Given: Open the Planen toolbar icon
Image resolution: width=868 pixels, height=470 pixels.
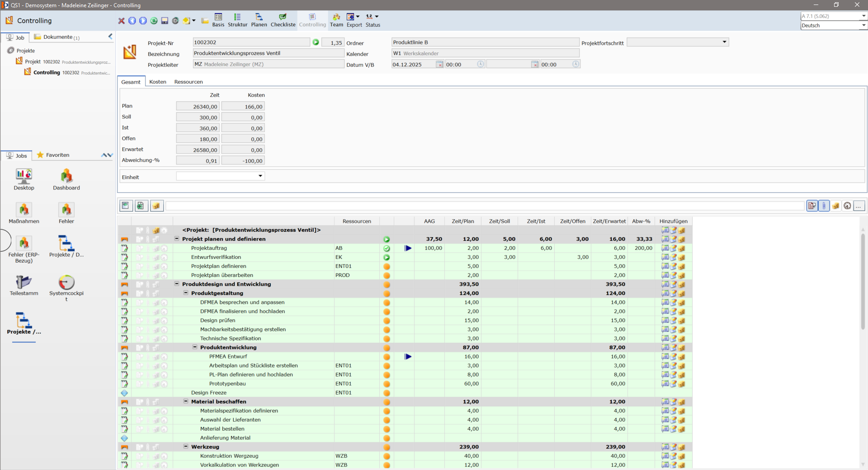Looking at the screenshot, I should pyautogui.click(x=259, y=20).
